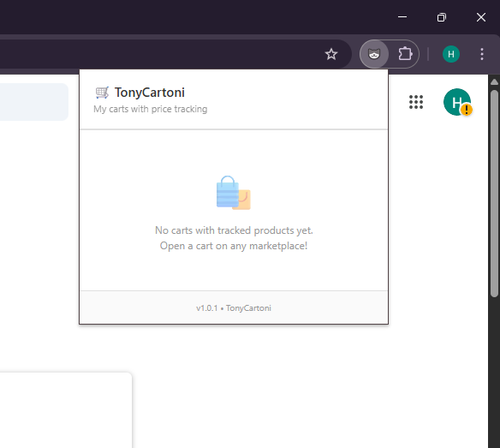Click the page scrollbar up arrow
Image resolution: width=500 pixels, height=448 pixels.
[x=494, y=82]
